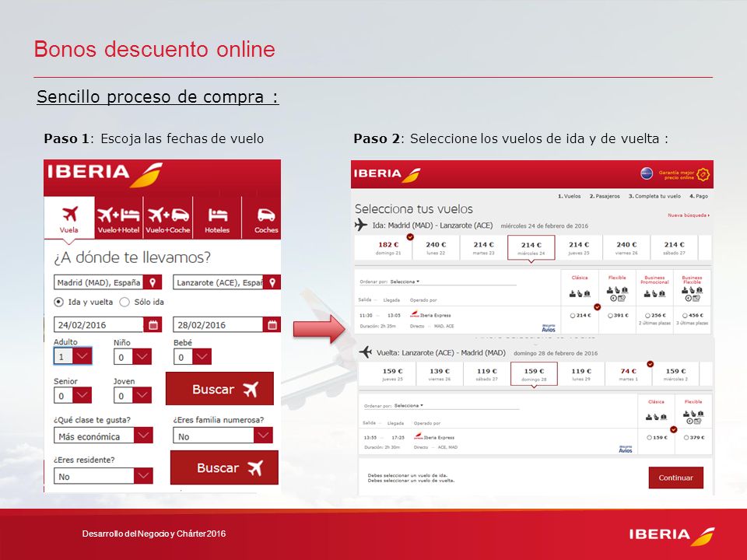Click the Madrid (MAD) origin field
747x560 pixels.
pos(99,282)
